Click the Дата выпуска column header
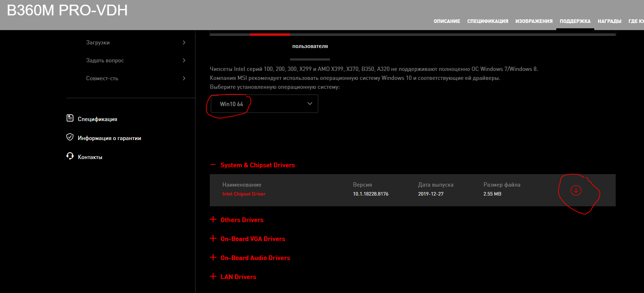This screenshot has width=644, height=293. pyautogui.click(x=436, y=185)
